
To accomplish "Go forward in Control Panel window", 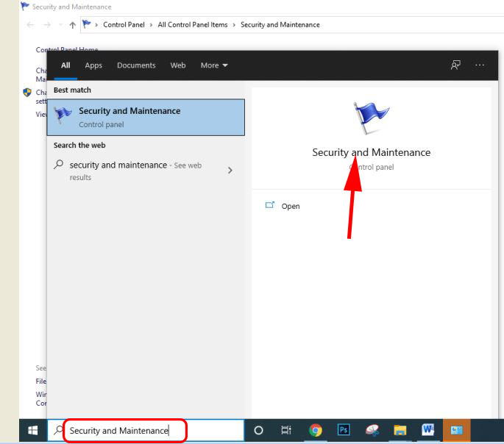I will click(47, 25).
